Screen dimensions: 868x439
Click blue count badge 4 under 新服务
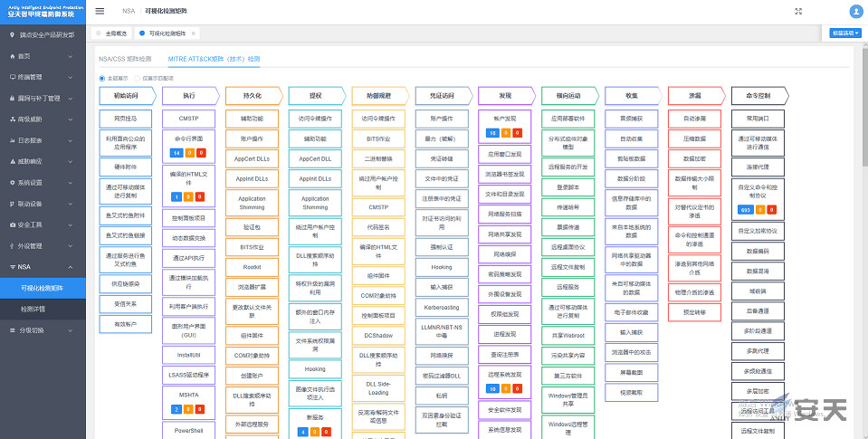tap(302, 431)
